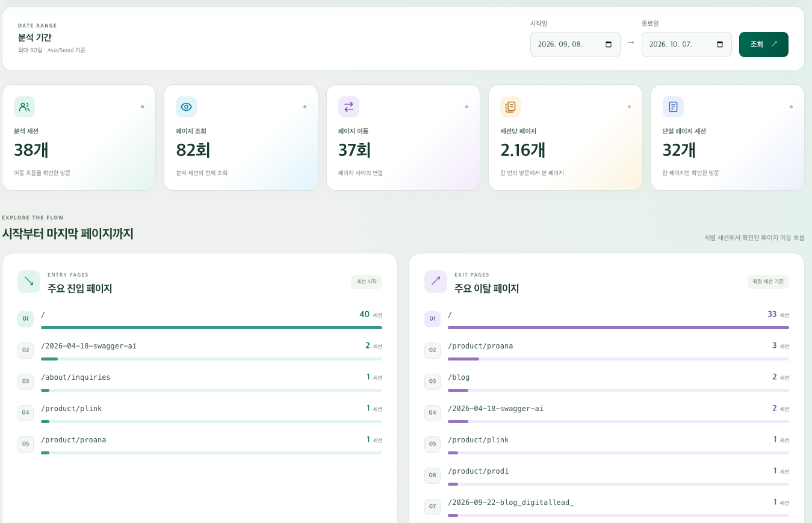Click the 식별 세션에서 확인된 페이지 이동 흐름 note
Viewport: 812px width, 523px height.
coord(754,238)
